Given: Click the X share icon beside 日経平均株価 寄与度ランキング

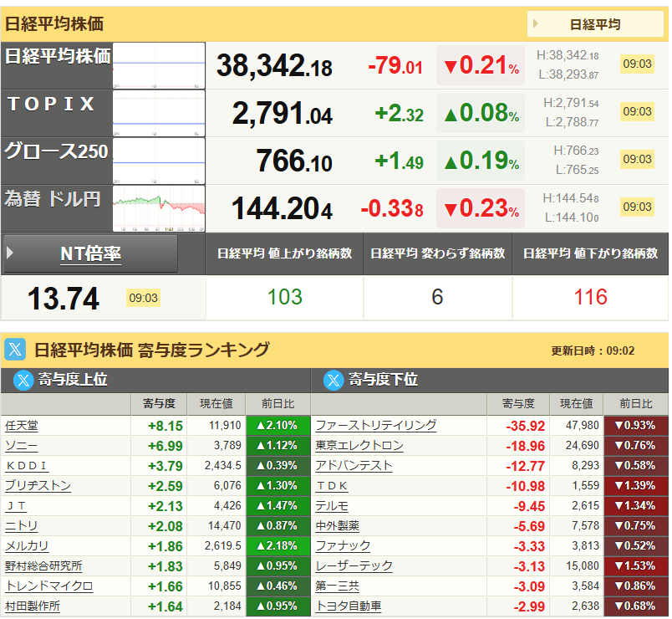Looking at the screenshot, I should tap(15, 350).
